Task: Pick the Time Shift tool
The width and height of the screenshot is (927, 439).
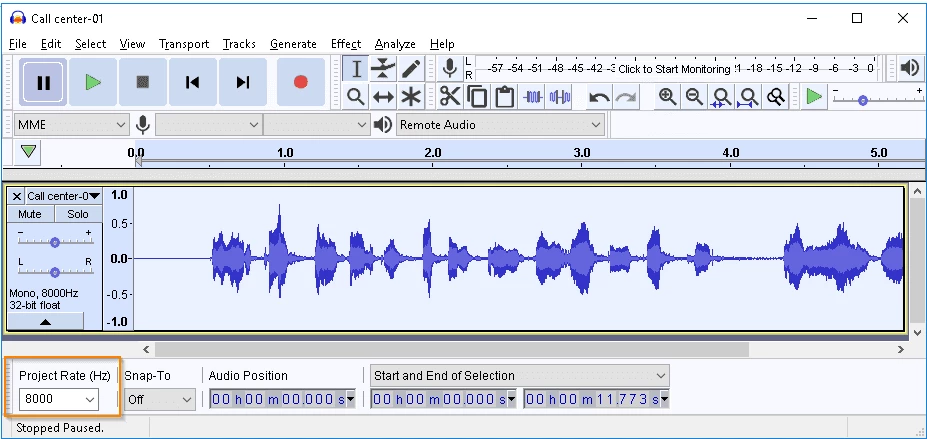Action: pyautogui.click(x=384, y=97)
